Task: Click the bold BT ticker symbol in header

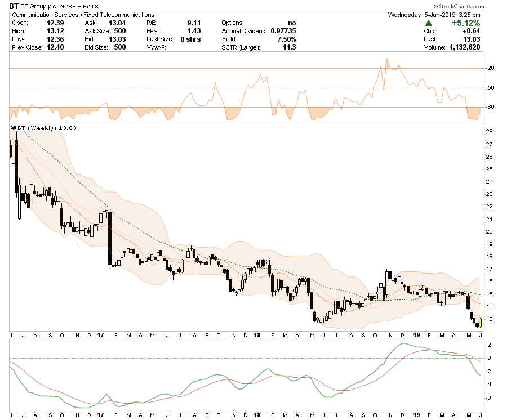Action: coord(14,6)
